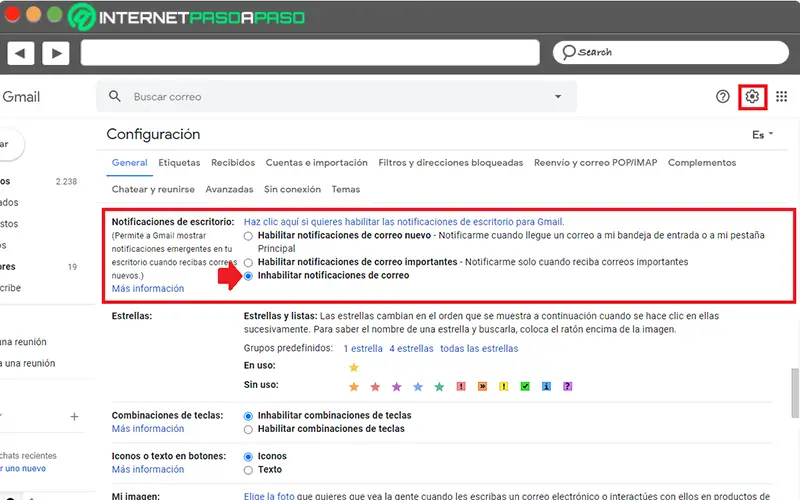
Task: Open the Es language dropdown
Action: pyautogui.click(x=763, y=135)
